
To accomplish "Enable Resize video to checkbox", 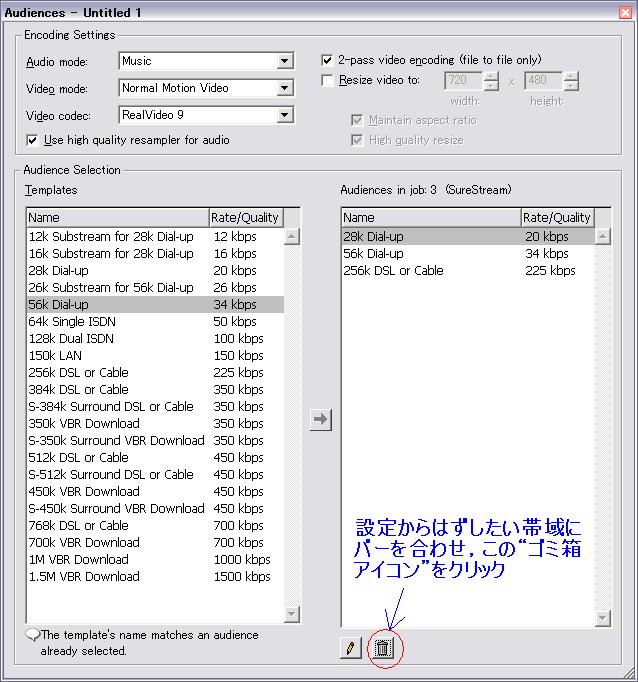I will point(327,80).
